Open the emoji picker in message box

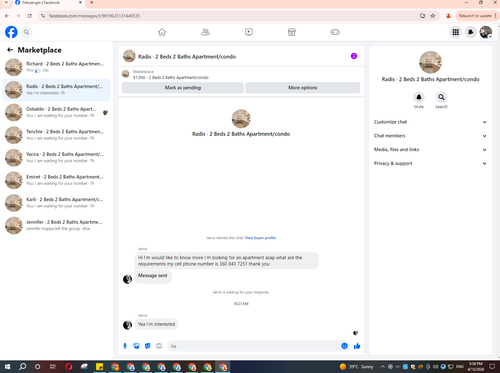[x=344, y=346]
